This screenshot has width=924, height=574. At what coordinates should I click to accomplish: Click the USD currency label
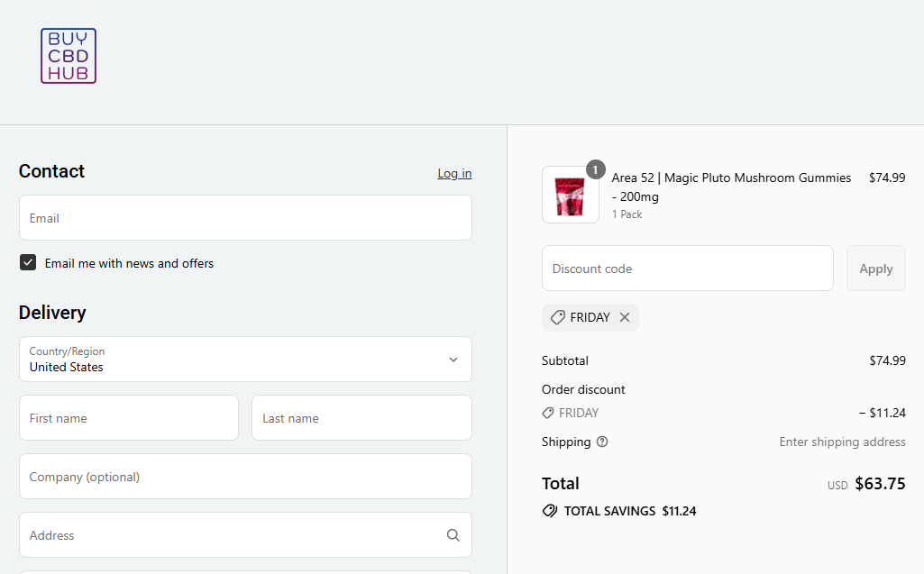(x=837, y=486)
